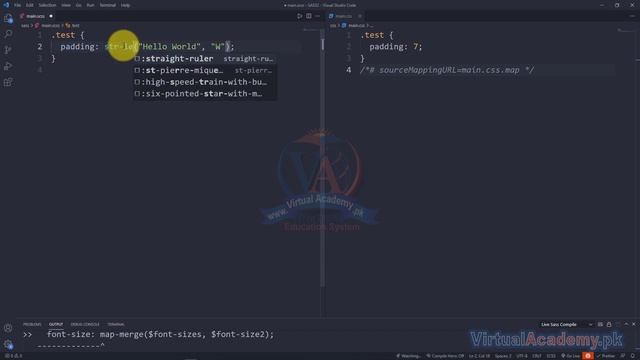Open Source Control view in activity bar
Viewport: 640px width, 360px height.
click(x=8, y=50)
